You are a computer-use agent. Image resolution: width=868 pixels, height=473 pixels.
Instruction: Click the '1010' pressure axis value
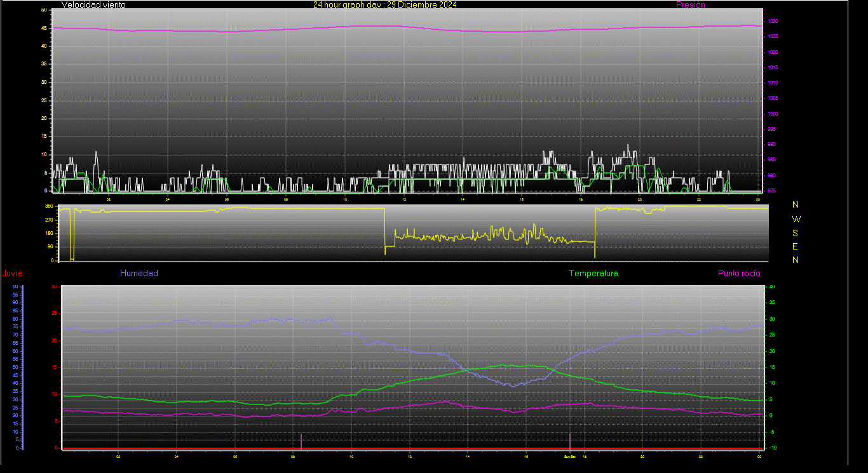tap(773, 83)
